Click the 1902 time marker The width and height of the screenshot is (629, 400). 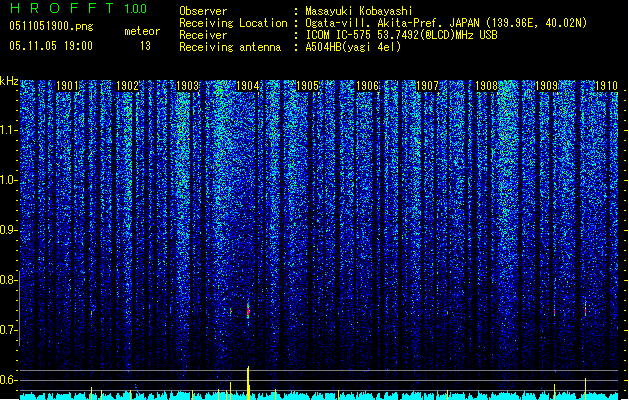pos(127,86)
